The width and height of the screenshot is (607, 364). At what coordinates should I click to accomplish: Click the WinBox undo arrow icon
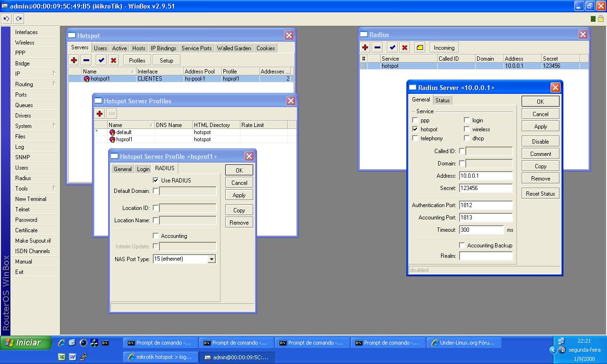(6, 18)
